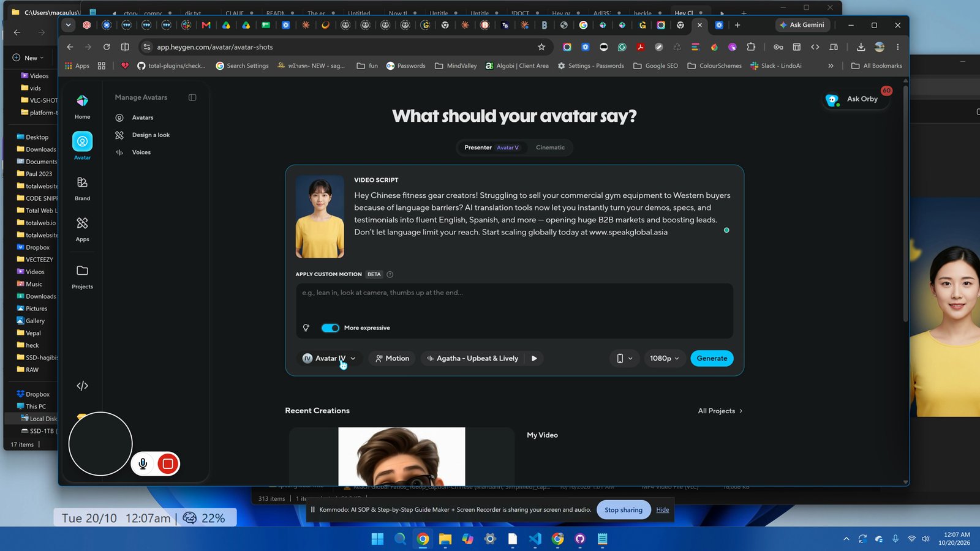Open Design a look option

pyautogui.click(x=151, y=135)
